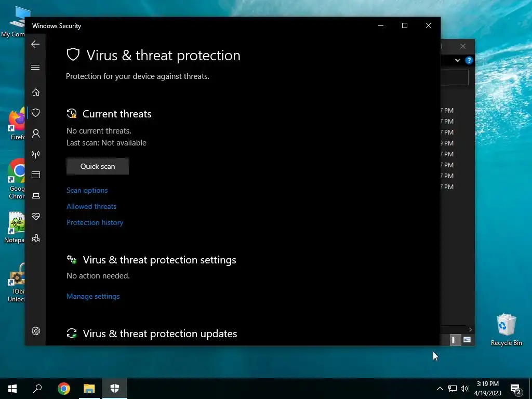Select the My Computer desktop icon
The height and width of the screenshot is (399, 532).
14,21
